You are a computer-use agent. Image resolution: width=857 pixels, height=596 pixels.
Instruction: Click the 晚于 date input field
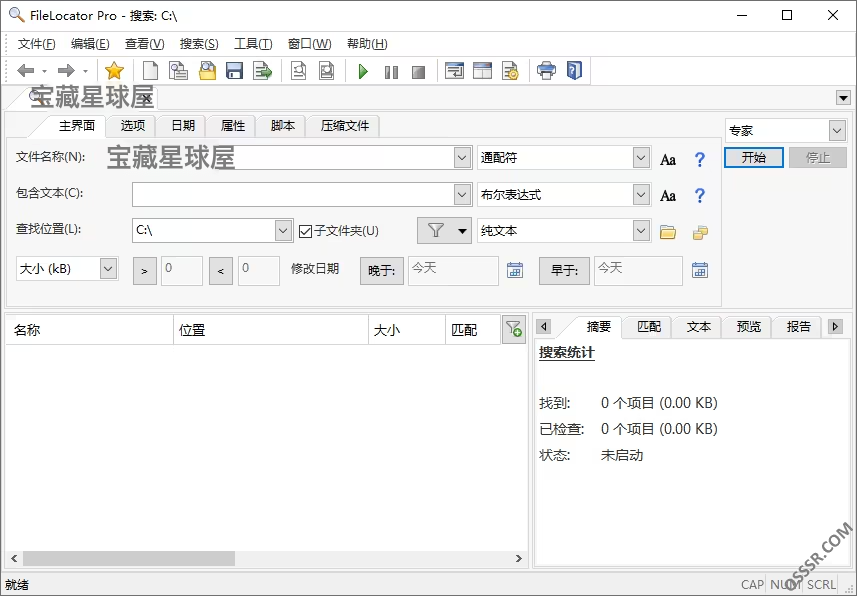453,271
